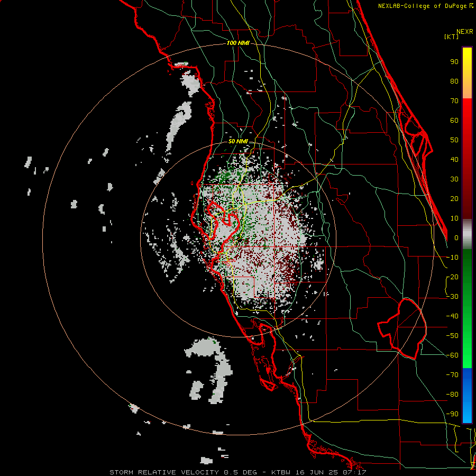This screenshot has width=476, height=476.
Task: Select the -20 value on the scale
Action: pyautogui.click(x=452, y=277)
